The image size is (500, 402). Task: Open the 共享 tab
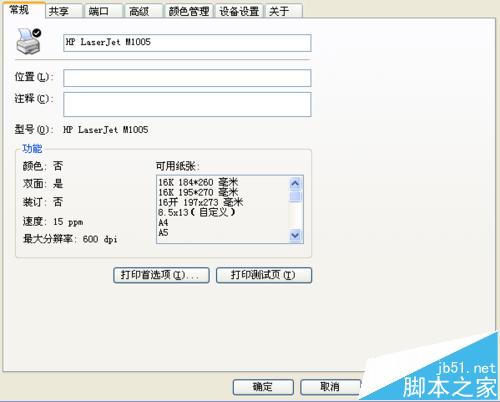64,11
